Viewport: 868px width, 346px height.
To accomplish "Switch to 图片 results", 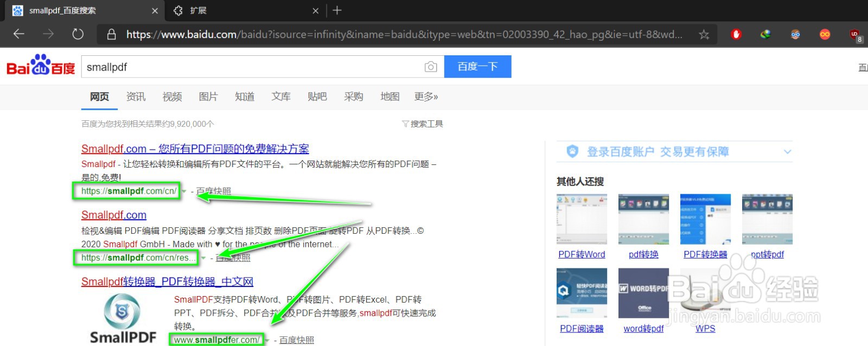I will [x=208, y=97].
